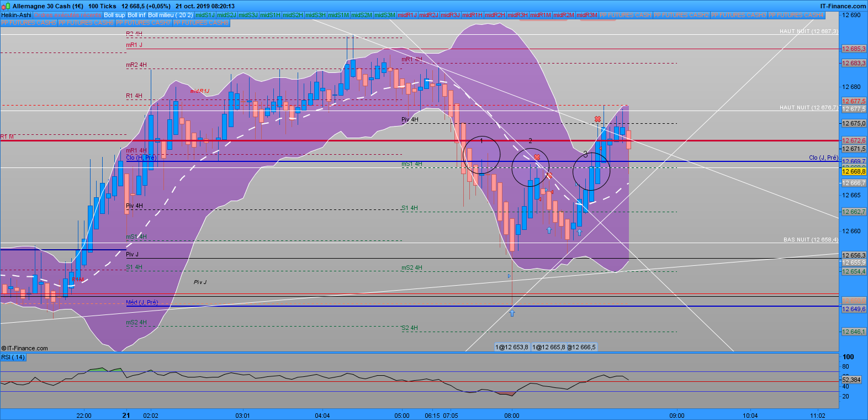Click the red 12 672,6 price tag
868x420 pixels.
coord(854,141)
